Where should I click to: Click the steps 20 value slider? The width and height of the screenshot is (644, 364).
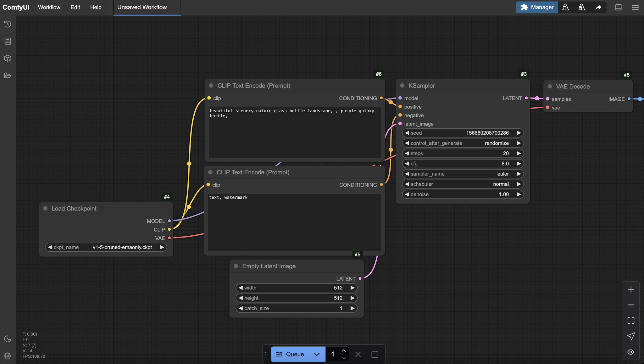coord(463,154)
